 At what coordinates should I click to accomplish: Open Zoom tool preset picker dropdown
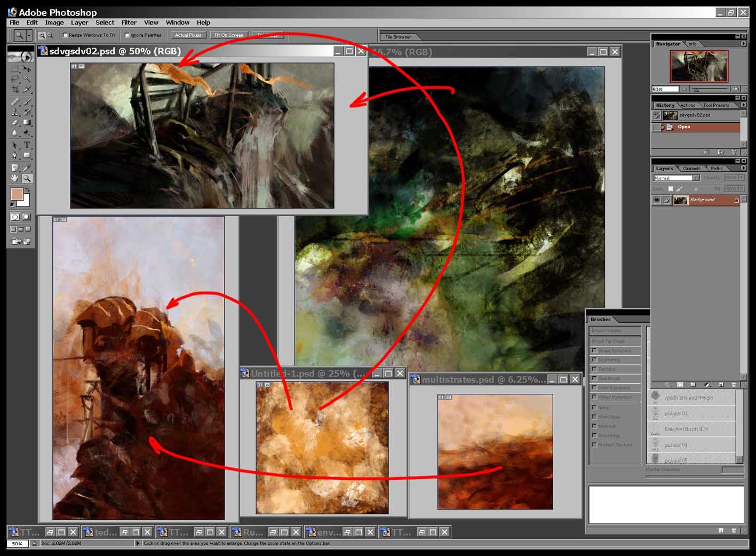(x=29, y=35)
